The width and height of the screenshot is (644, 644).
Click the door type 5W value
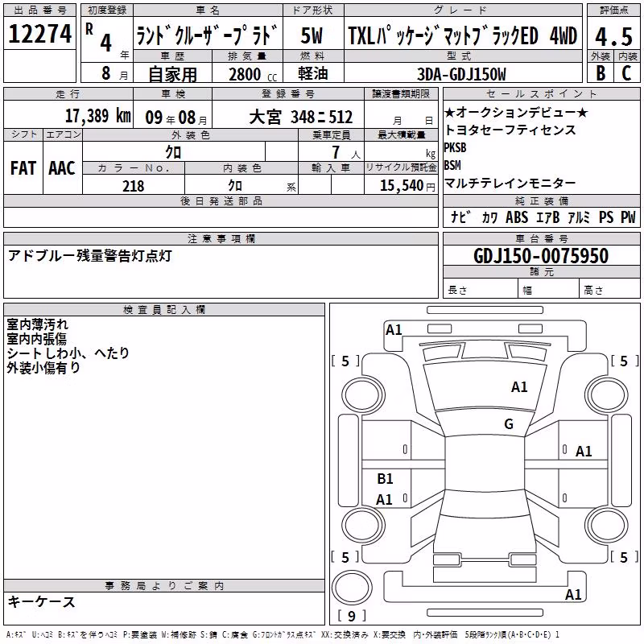312,35
